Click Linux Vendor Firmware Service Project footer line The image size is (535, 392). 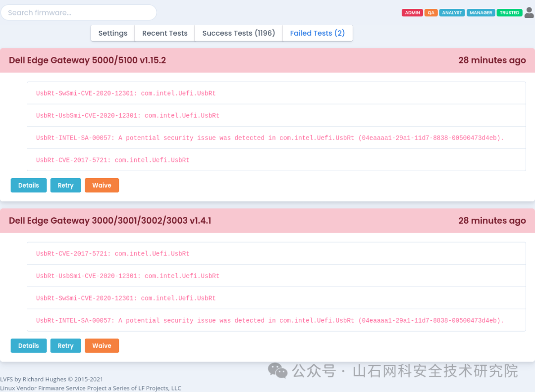(x=91, y=388)
